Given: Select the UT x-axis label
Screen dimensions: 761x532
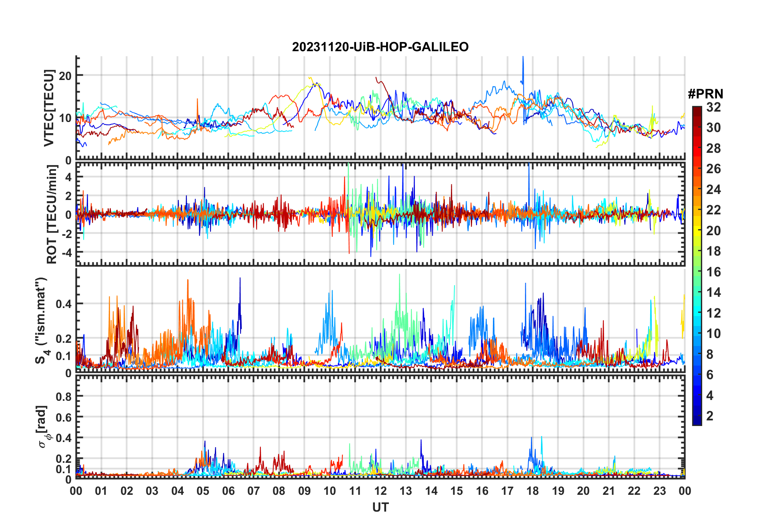Looking at the screenshot, I should pos(380,507).
